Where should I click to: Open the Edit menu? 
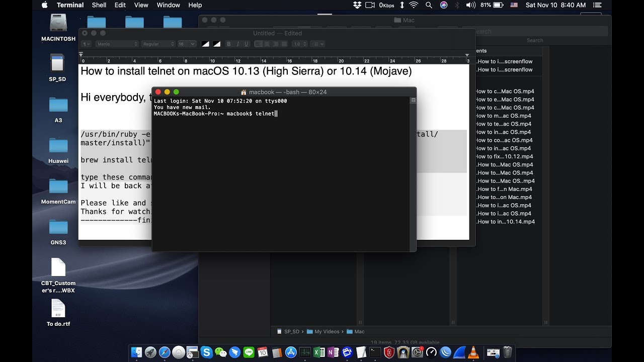tap(120, 5)
